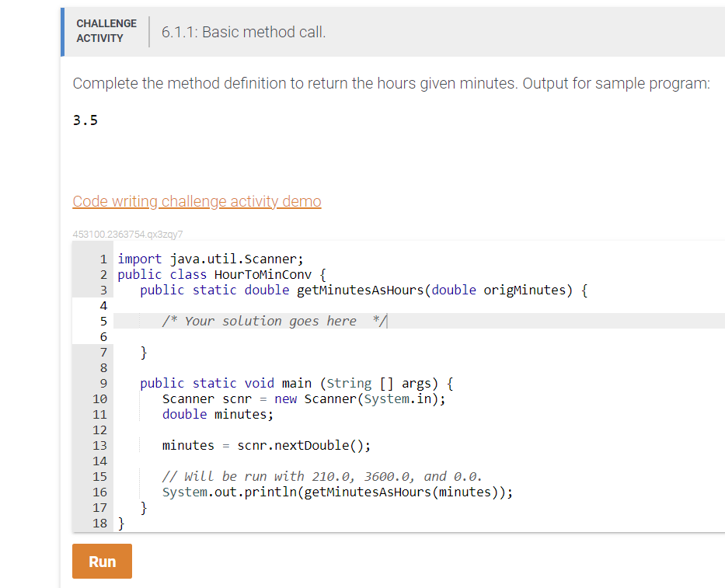Click the CHALLENGE ACTIVITY header label

click(106, 30)
